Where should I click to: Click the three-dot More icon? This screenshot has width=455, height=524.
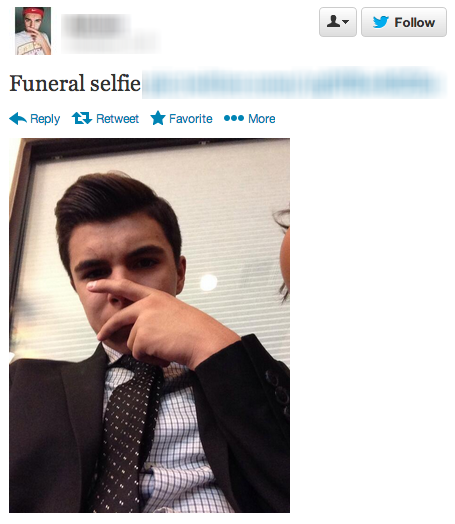pyautogui.click(x=234, y=118)
